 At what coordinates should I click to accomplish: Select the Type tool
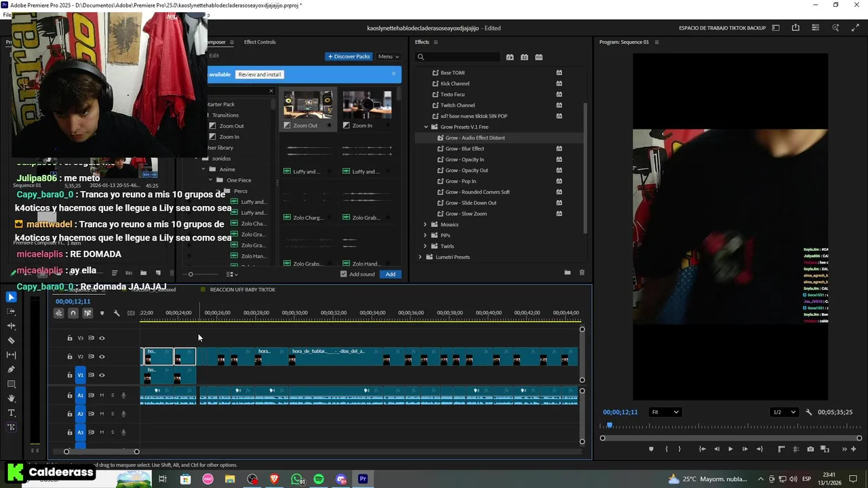point(11,413)
